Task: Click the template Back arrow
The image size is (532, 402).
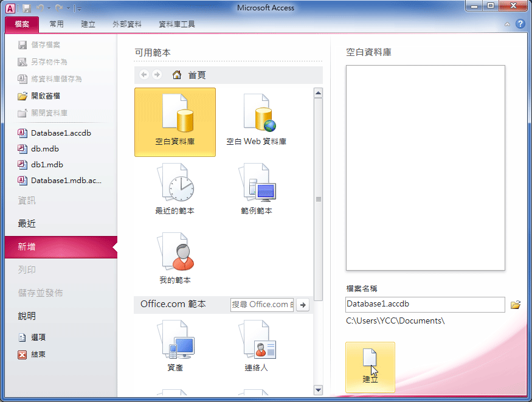Action: [x=144, y=75]
